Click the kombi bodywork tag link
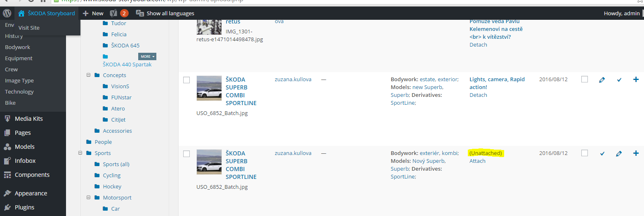Image resolution: width=644 pixels, height=216 pixels. [x=450, y=153]
